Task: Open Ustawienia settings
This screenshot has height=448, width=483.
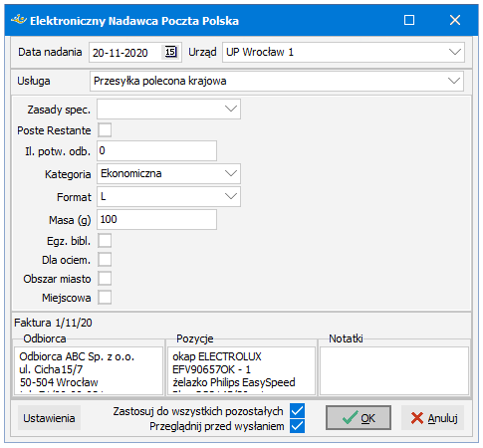Action: pos(49,418)
